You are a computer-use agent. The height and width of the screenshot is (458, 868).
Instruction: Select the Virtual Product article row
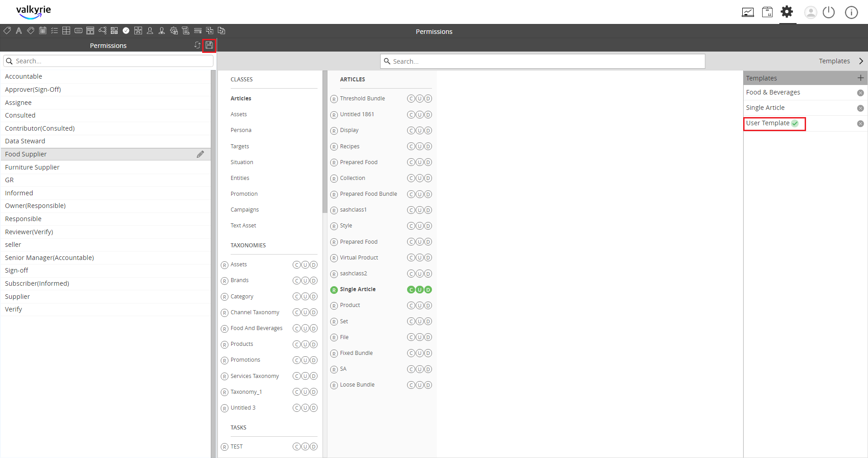click(x=359, y=258)
